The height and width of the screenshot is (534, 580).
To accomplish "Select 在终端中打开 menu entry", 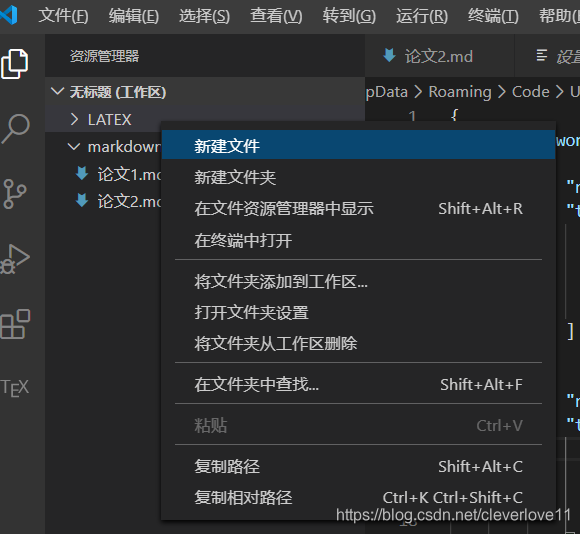I will tap(358, 241).
